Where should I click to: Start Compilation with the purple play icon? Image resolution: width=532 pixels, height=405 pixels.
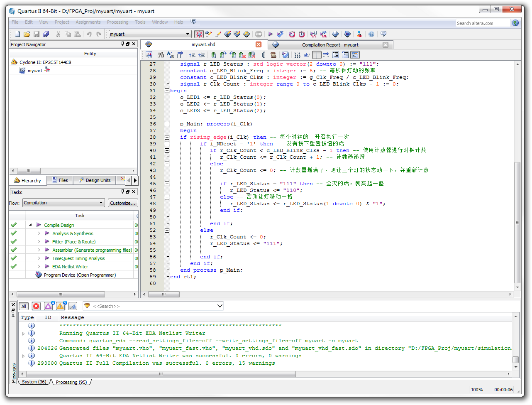click(271, 34)
